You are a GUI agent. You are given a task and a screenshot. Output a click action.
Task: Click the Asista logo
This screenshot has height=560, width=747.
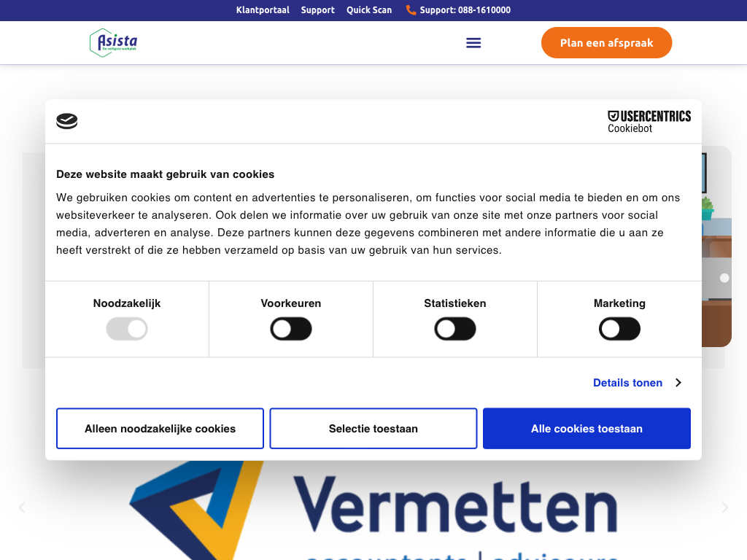pyautogui.click(x=113, y=42)
